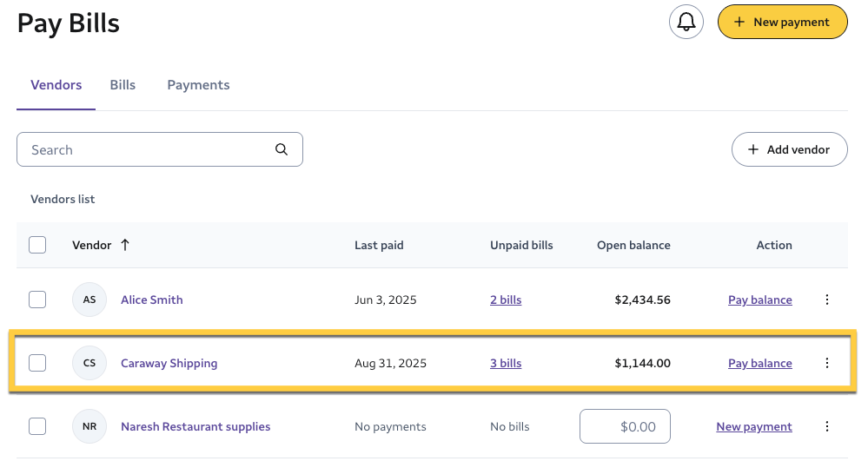Open more options for Caraway Shipping row
Image resolution: width=868 pixels, height=461 pixels.
[x=826, y=363]
